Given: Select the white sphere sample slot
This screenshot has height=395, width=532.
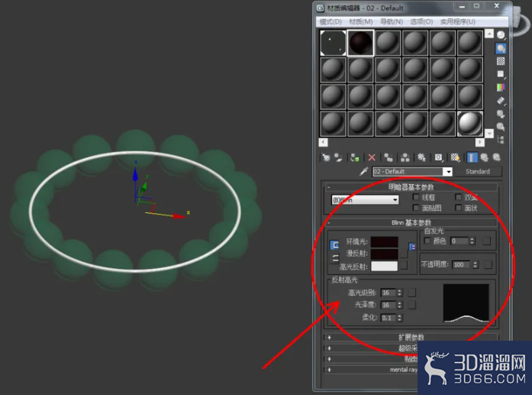Looking at the screenshot, I should pos(470,124).
